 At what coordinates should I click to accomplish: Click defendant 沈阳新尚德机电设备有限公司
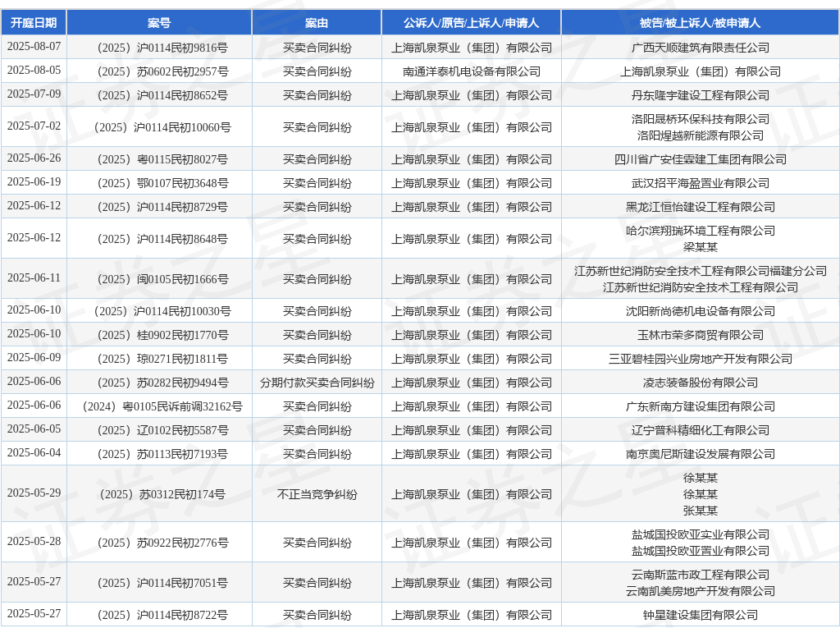(x=701, y=311)
